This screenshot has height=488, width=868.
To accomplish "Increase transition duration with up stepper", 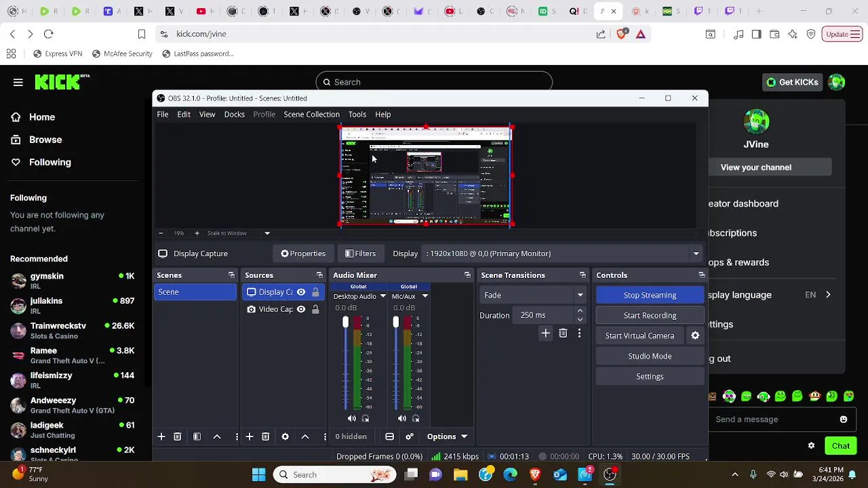I will point(580,311).
